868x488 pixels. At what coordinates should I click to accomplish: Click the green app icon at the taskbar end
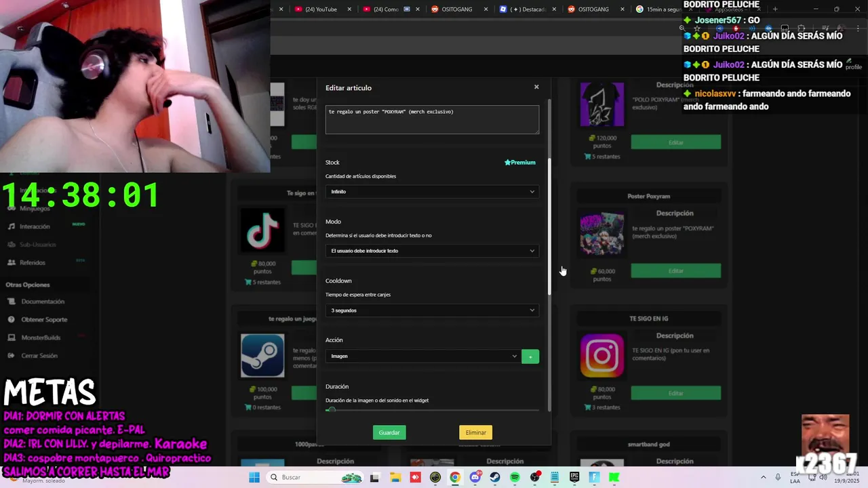coord(614,477)
